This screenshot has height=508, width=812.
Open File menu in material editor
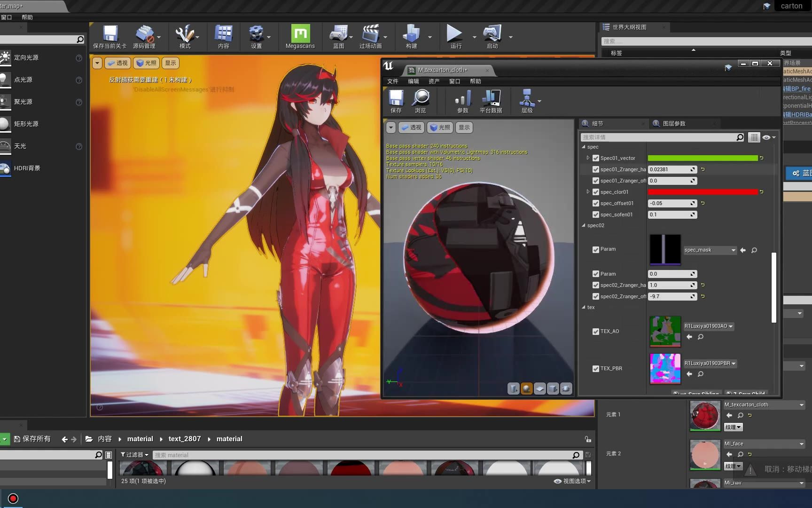coord(393,81)
